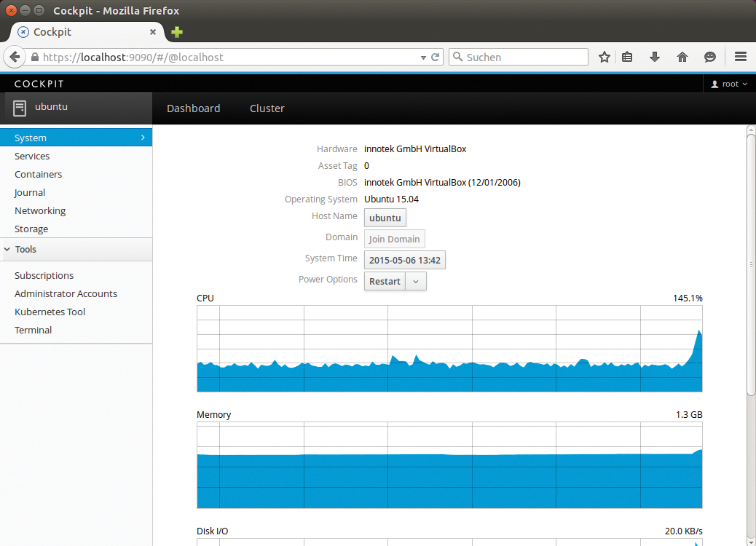Image resolution: width=756 pixels, height=546 pixels.
Task: Expand the Power Options dropdown arrow
Action: click(x=416, y=282)
